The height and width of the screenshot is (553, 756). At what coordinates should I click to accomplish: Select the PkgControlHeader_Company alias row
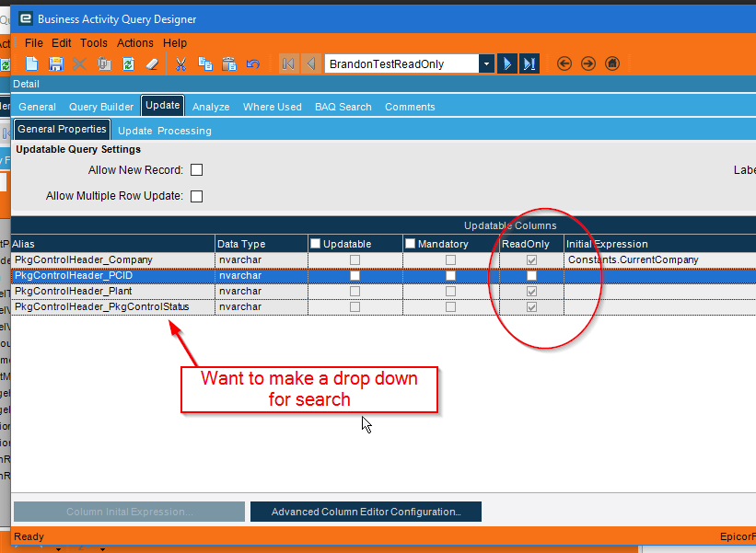coord(113,260)
